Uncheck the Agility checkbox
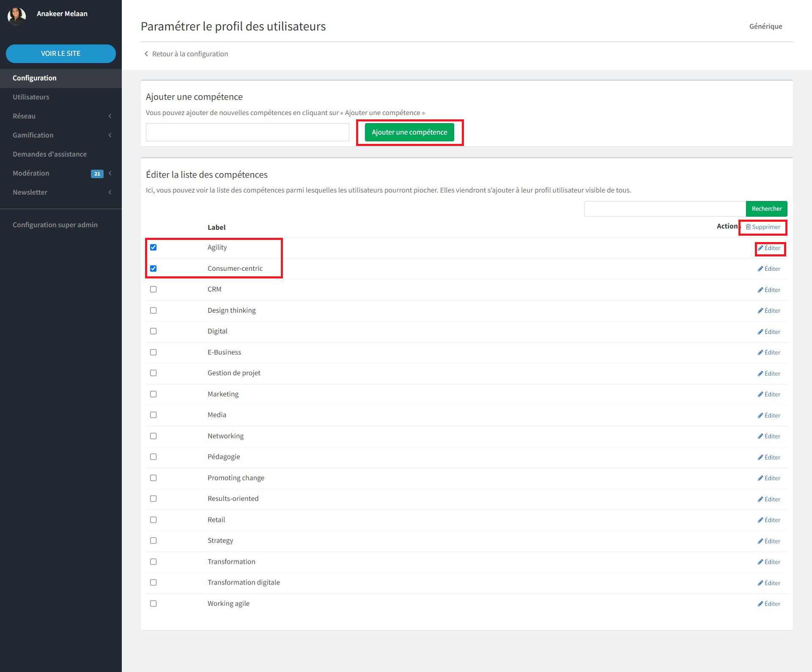Screen dimensions: 812x672 154,248
